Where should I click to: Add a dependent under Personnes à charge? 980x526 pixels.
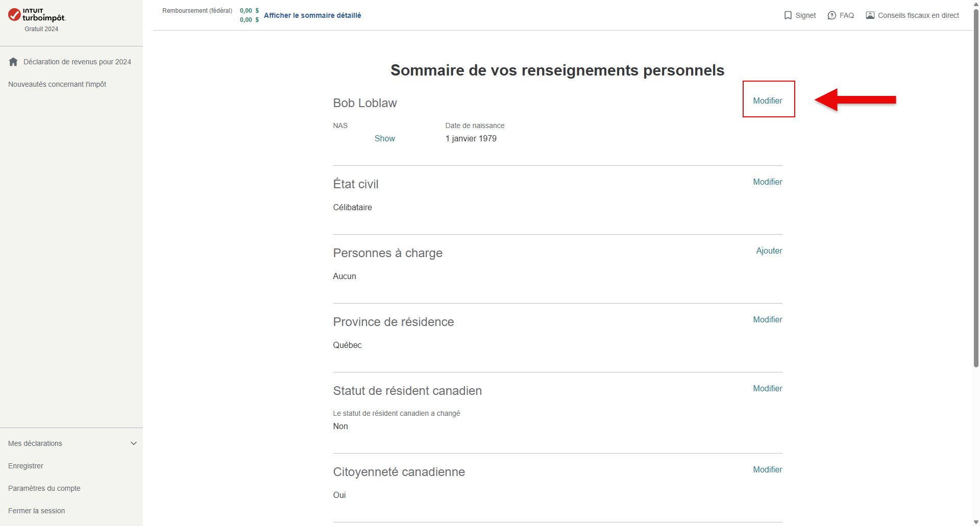pos(769,251)
